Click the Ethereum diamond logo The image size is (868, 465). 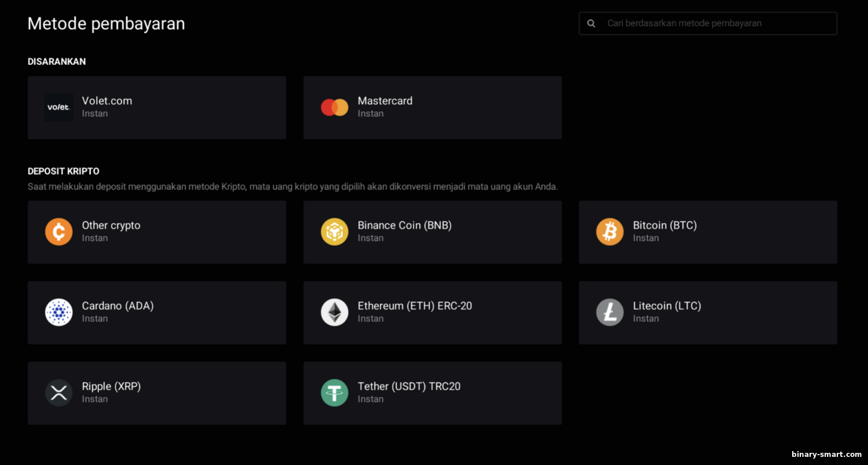point(334,312)
